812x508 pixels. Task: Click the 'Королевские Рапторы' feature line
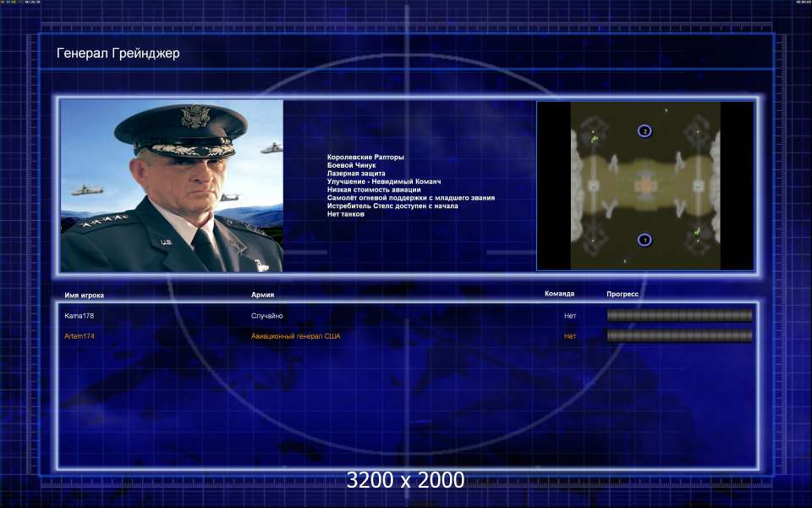365,157
